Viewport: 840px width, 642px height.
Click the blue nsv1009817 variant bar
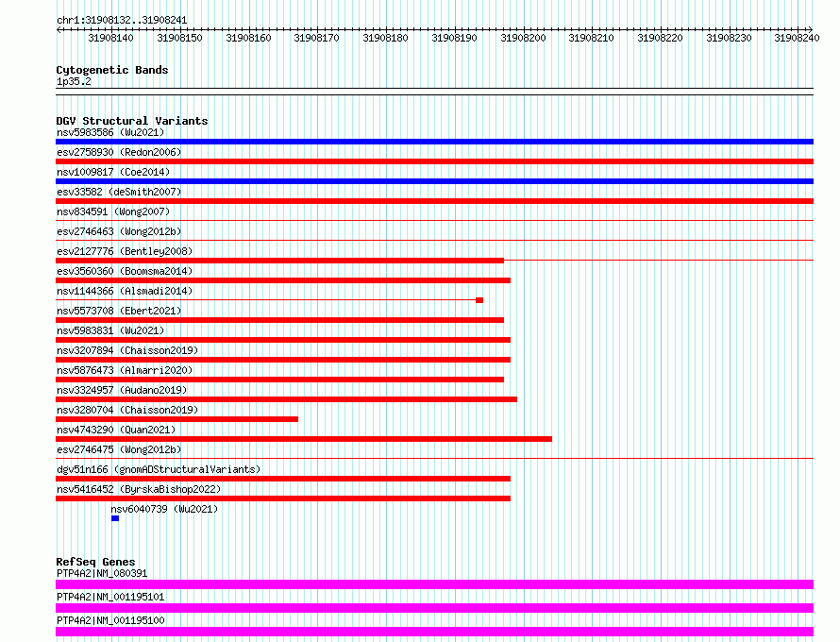(x=434, y=181)
